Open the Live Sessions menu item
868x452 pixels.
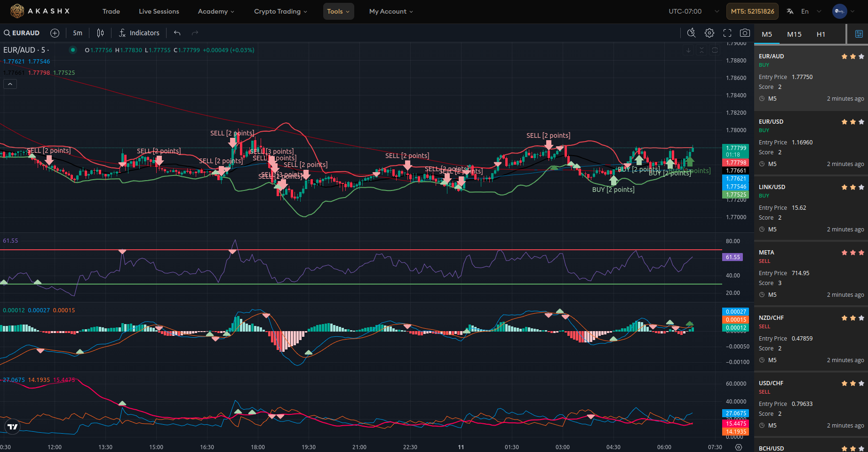(159, 11)
